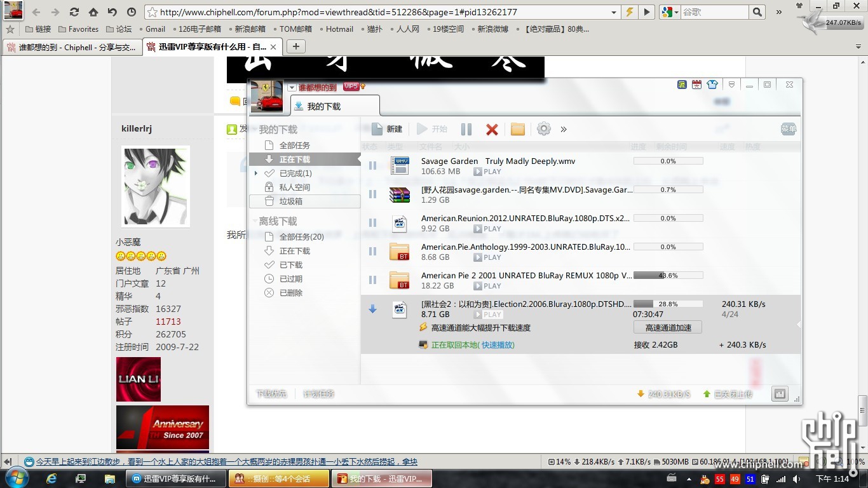This screenshot has width=868, height=488.
Task: Delete task using the red X icon
Action: [492, 130]
